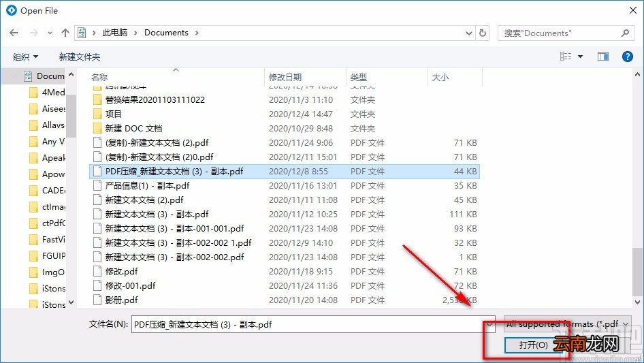Change view layout icon
The width and height of the screenshot is (644, 363).
(566, 57)
